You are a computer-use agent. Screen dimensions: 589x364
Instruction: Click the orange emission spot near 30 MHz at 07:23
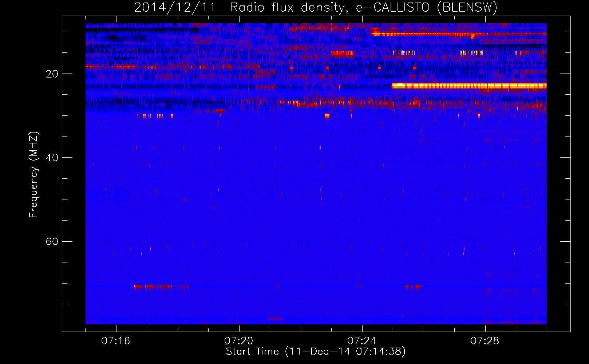(327, 116)
